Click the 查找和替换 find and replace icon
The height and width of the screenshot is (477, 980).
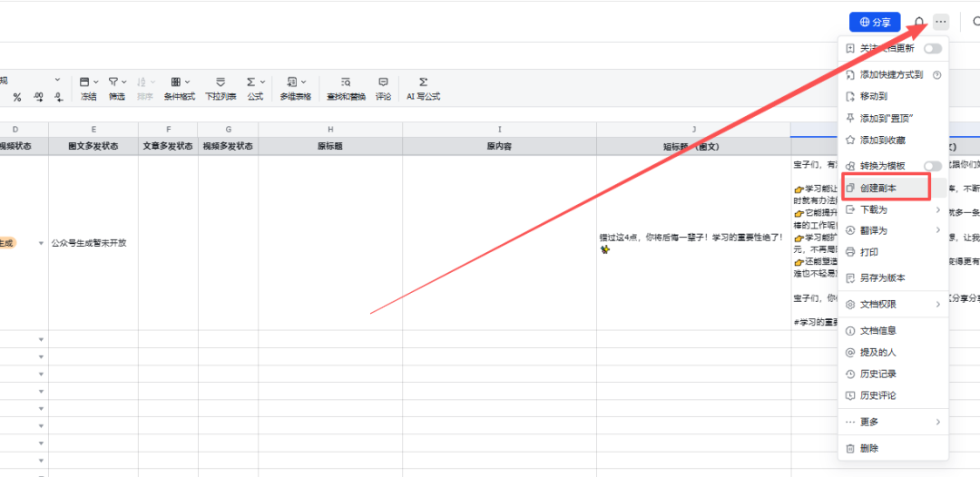(346, 82)
